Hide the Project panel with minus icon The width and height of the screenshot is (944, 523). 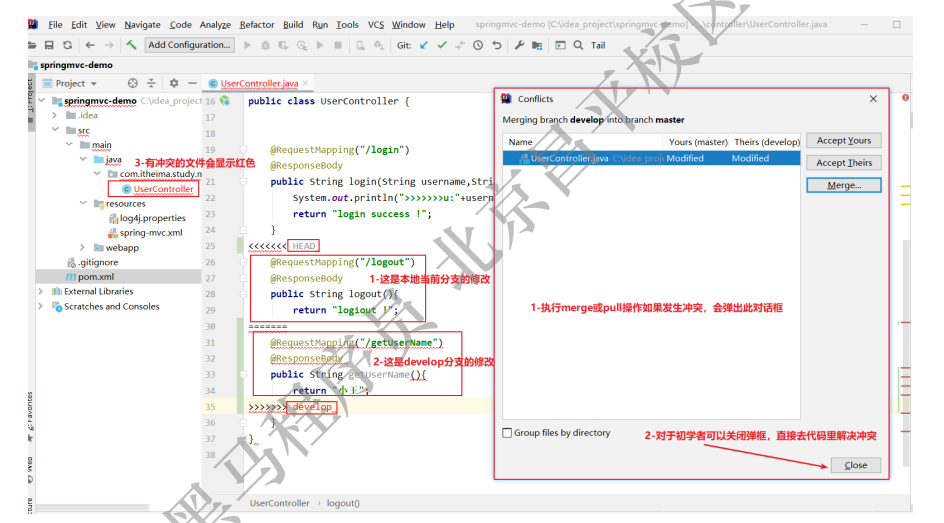pyautogui.click(x=192, y=83)
